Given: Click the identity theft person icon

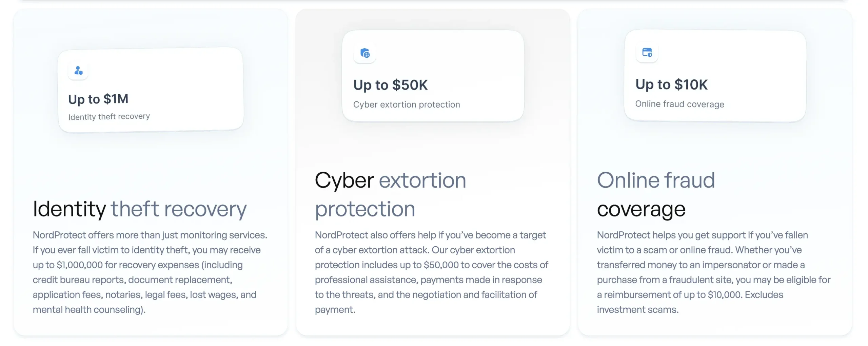Looking at the screenshot, I should [x=78, y=71].
